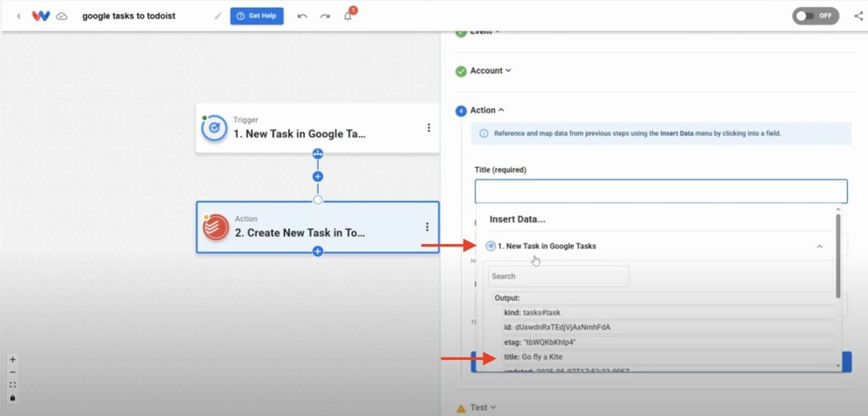Add a step below the Todoist action

click(318, 252)
